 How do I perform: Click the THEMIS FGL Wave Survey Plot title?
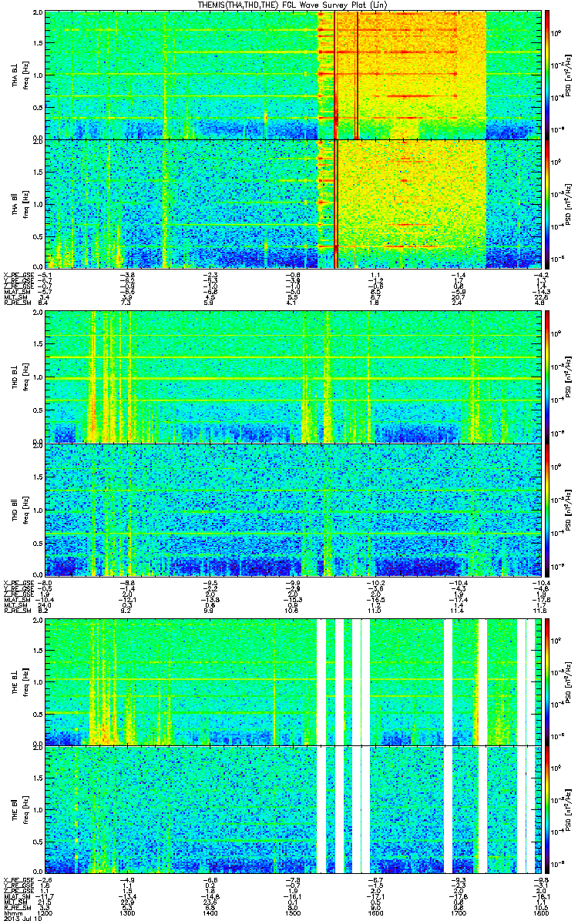point(293,5)
